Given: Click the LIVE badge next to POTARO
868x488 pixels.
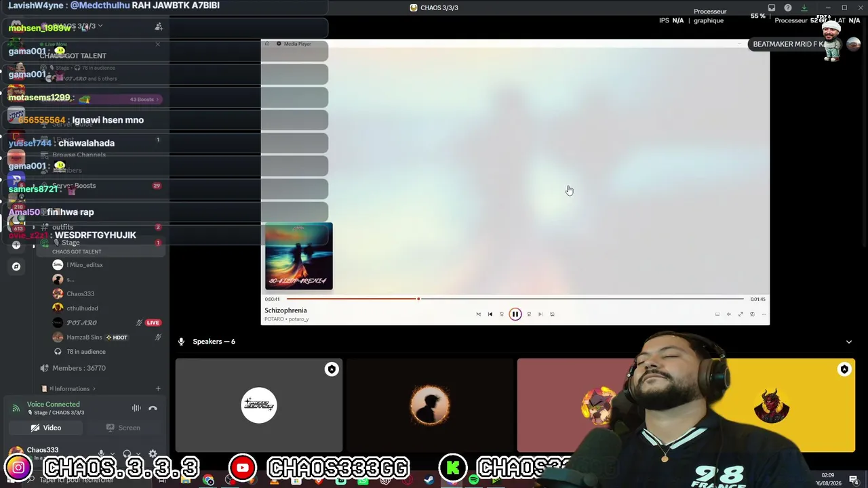Looking at the screenshot, I should (153, 323).
